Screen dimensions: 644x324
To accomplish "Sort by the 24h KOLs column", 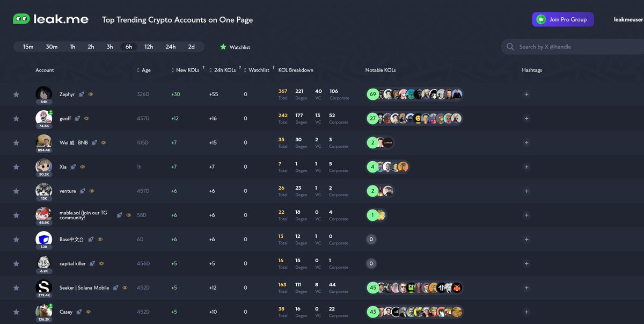I will (221, 70).
